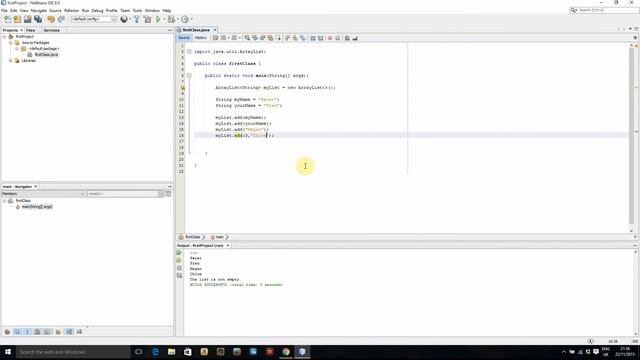This screenshot has height=360, width=640.
Task: Select firstClass.java in Projects tree
Action: click(x=46, y=55)
